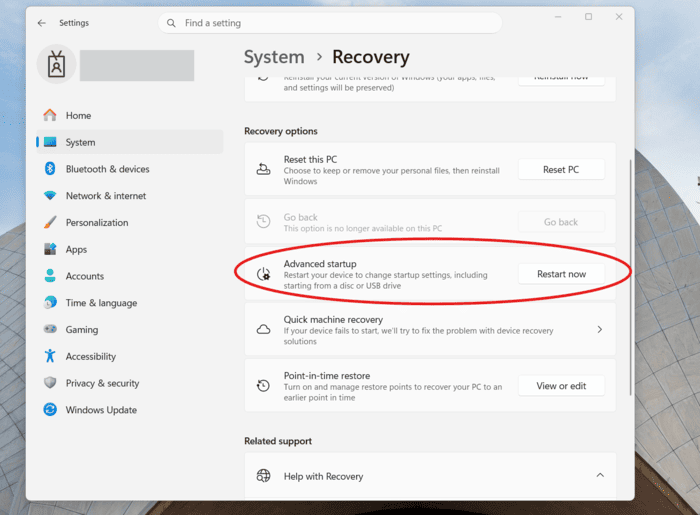Click the Home house icon
Viewport: 700px width, 515px height.
tap(50, 115)
